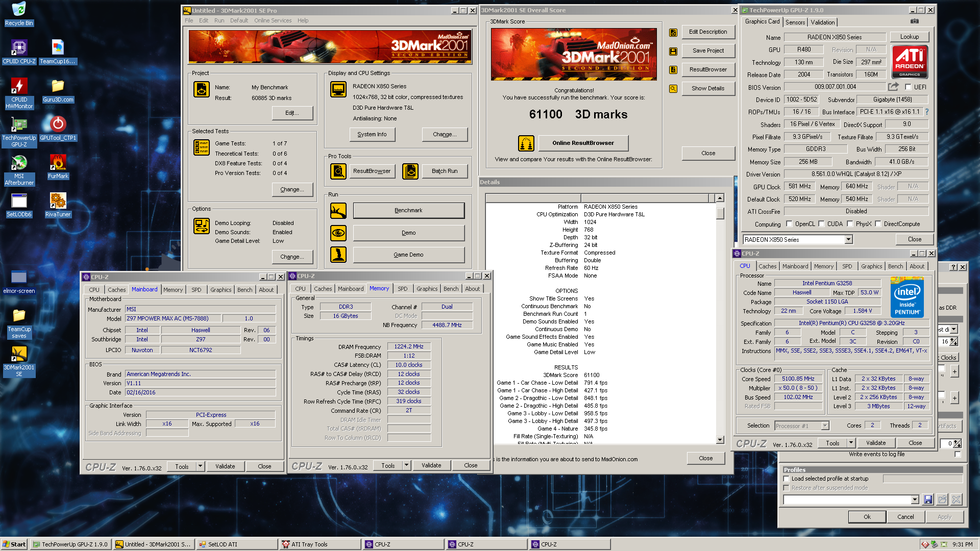This screenshot has height=551, width=980.
Task: Open TeamCup saves desktop folder
Action: [x=19, y=323]
